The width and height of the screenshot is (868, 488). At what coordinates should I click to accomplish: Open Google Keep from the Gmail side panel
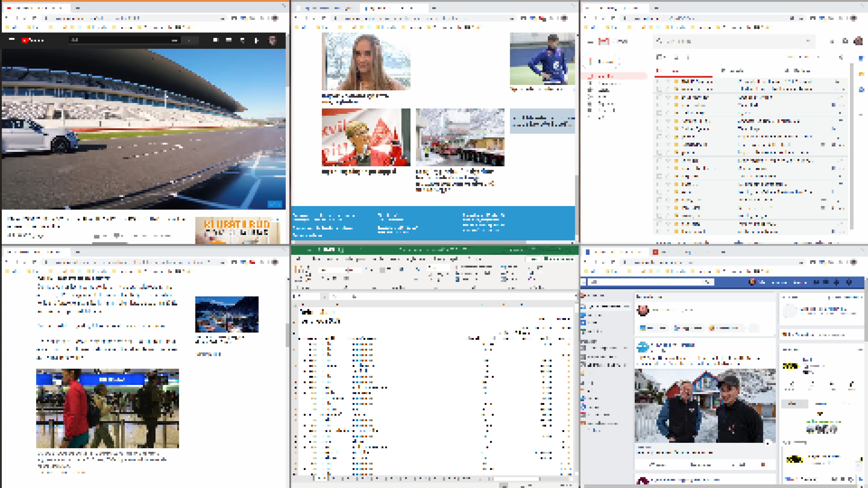pyautogui.click(x=861, y=74)
